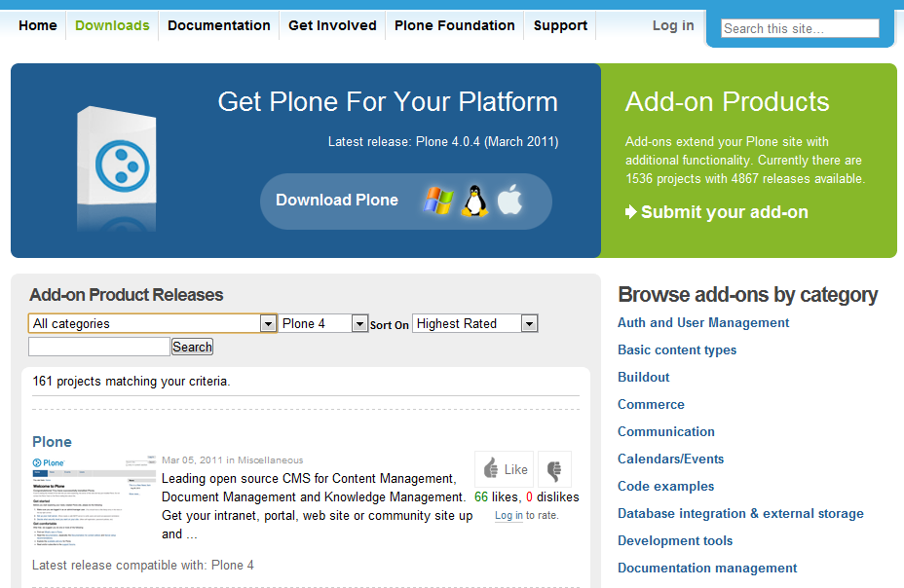This screenshot has height=588, width=904.
Task: Click the Browse add-ons by category heading
Action: pyautogui.click(x=748, y=295)
